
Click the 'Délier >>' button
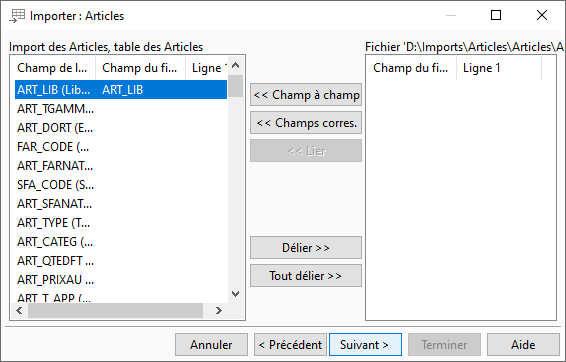306,248
